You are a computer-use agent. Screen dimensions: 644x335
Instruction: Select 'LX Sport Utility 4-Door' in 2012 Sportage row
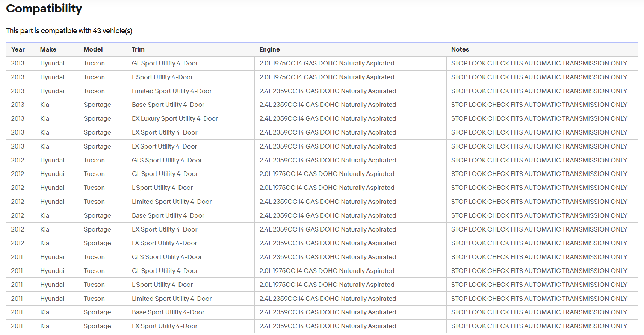[x=164, y=243]
